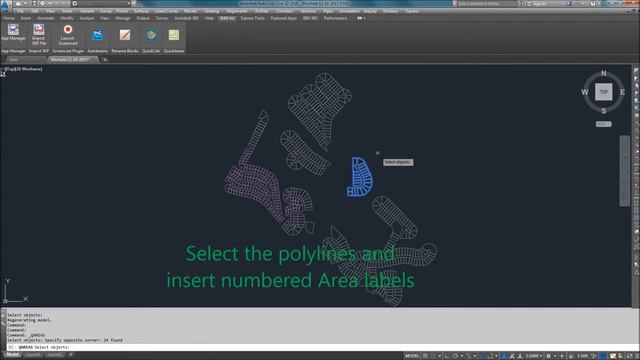Start the QuickAreas plugin
Viewport: 640px width, 360px height.
tap(174, 35)
